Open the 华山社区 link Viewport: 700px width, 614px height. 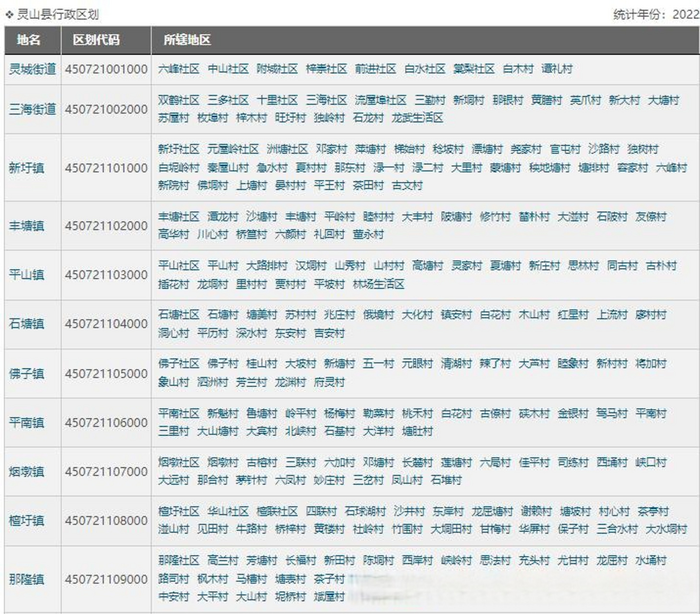(228, 511)
